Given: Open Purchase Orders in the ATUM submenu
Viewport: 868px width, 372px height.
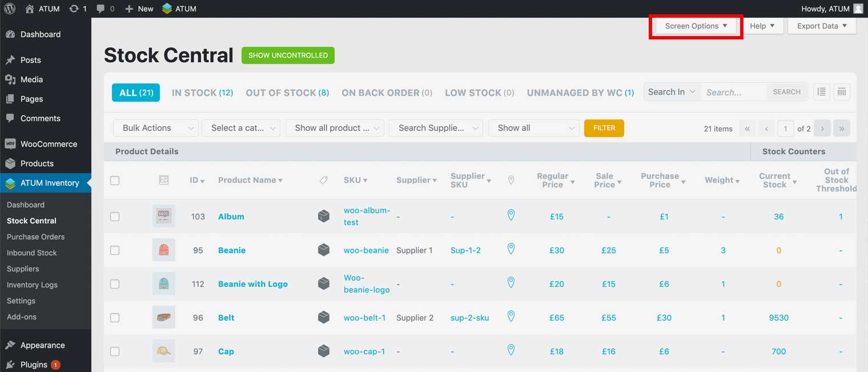Looking at the screenshot, I should pos(35,237).
